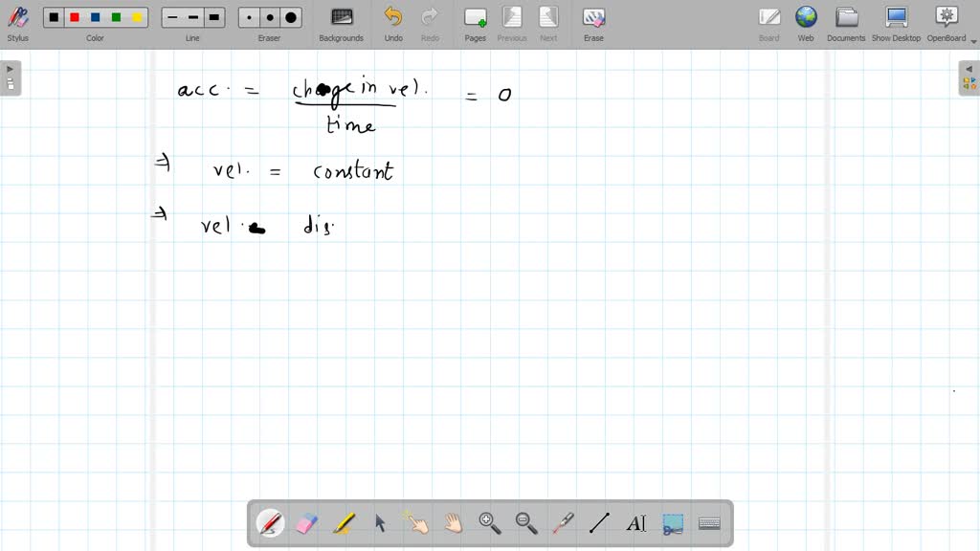This screenshot has width=980, height=551.
Task: Switch to Web mode
Action: tap(806, 23)
